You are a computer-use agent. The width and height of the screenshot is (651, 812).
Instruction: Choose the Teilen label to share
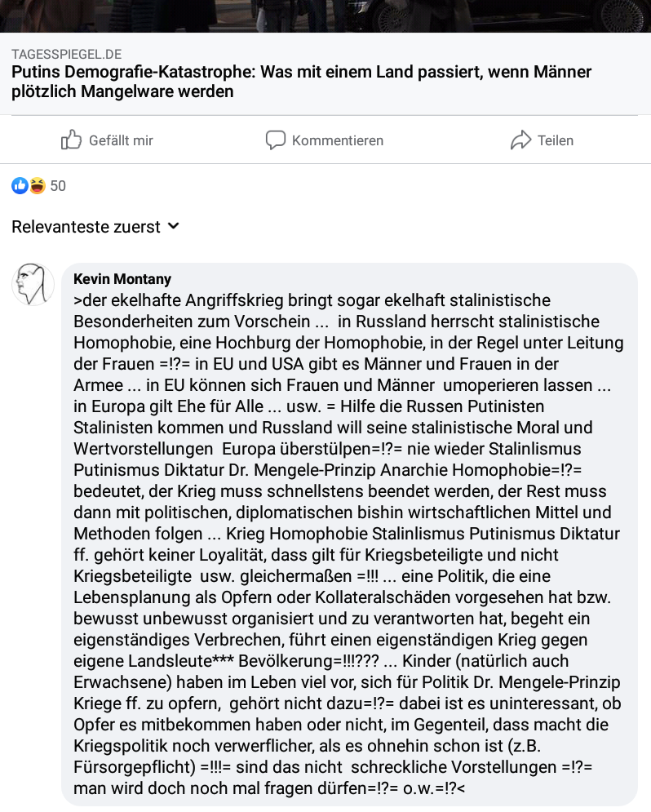click(x=556, y=140)
